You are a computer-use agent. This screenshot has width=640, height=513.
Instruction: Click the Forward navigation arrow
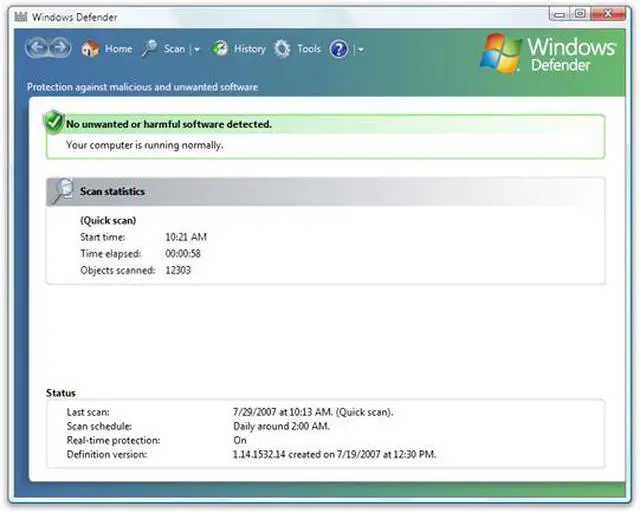[59, 48]
